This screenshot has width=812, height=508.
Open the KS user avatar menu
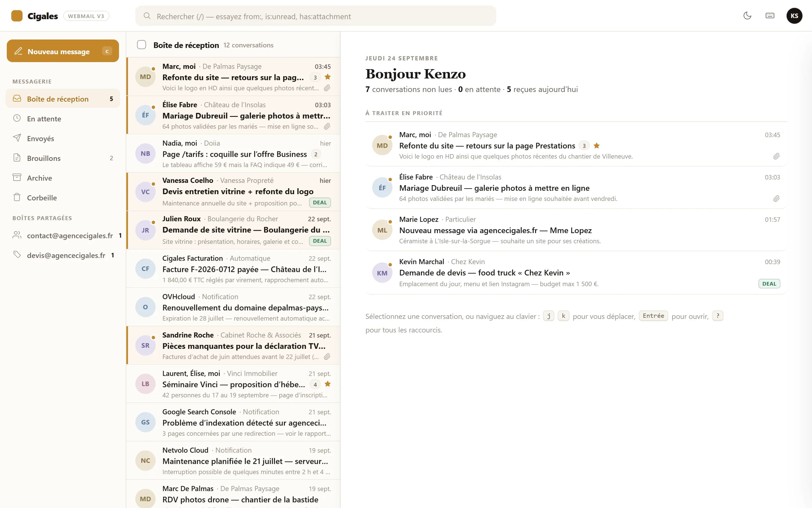coord(794,16)
